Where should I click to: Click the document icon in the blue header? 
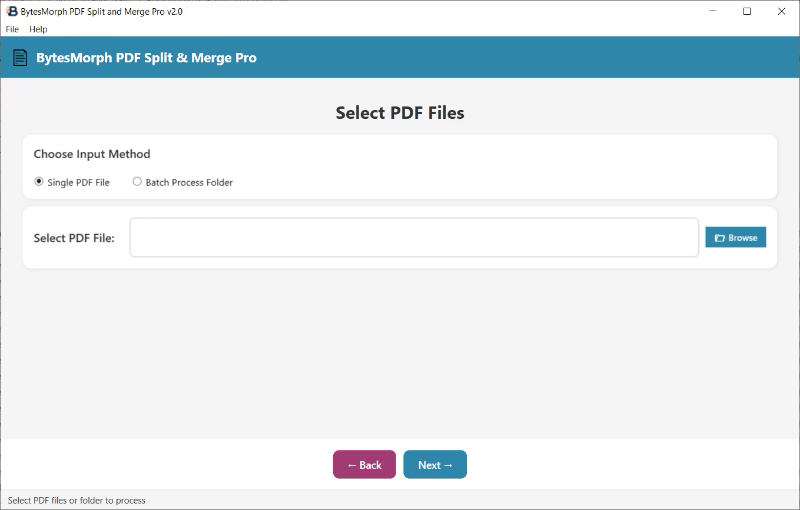pyautogui.click(x=20, y=58)
